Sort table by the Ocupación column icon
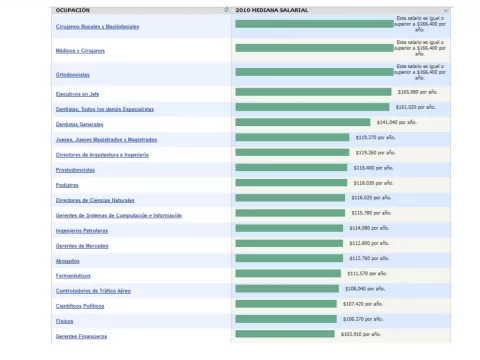The width and height of the screenshot is (480, 360). (x=226, y=10)
